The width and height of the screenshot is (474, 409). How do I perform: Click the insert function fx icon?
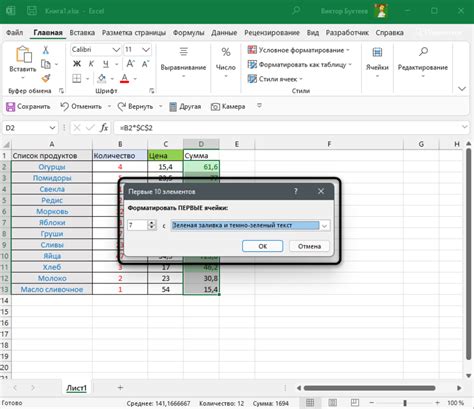point(104,128)
